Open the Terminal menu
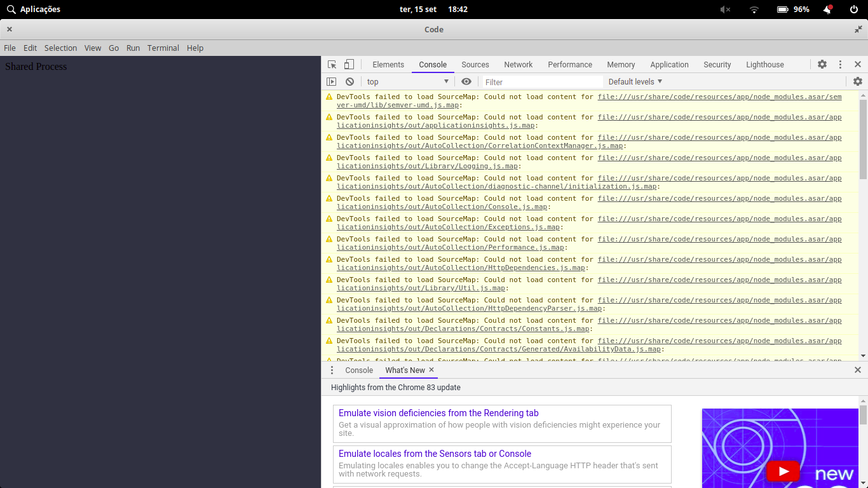 (x=163, y=48)
